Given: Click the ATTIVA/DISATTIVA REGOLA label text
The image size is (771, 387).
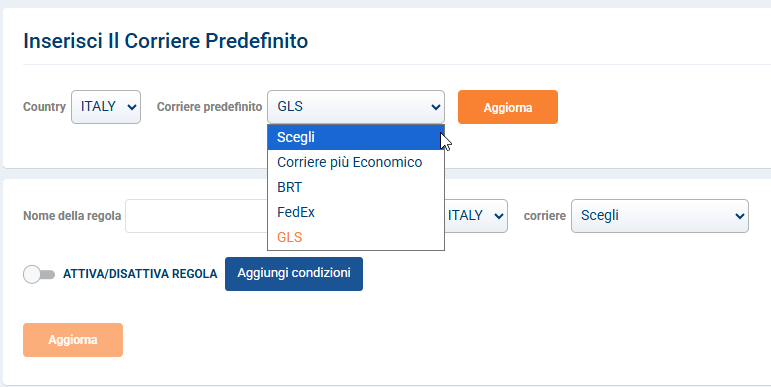Looking at the screenshot, I should click(x=140, y=274).
